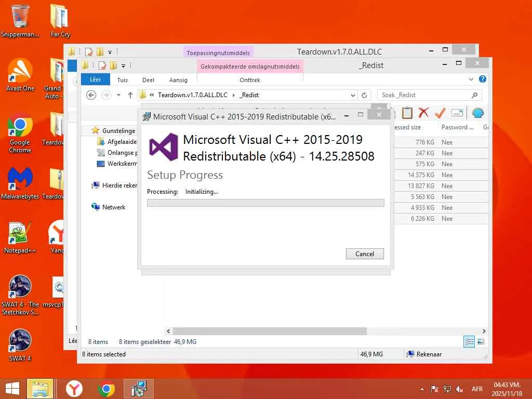Image resolution: width=532 pixels, height=399 pixels.
Task: Switch to the large icons view
Action: 481,342
